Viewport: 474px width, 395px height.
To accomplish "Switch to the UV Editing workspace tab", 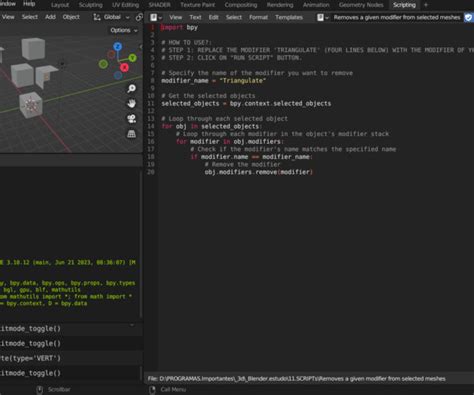I will pyautogui.click(x=125, y=5).
